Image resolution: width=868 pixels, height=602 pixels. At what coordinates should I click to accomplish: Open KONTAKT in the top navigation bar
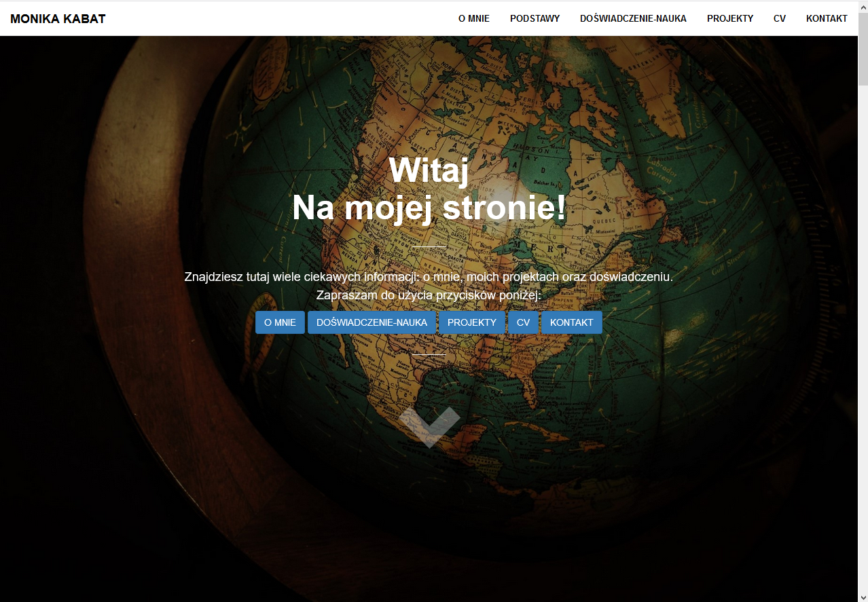click(827, 18)
